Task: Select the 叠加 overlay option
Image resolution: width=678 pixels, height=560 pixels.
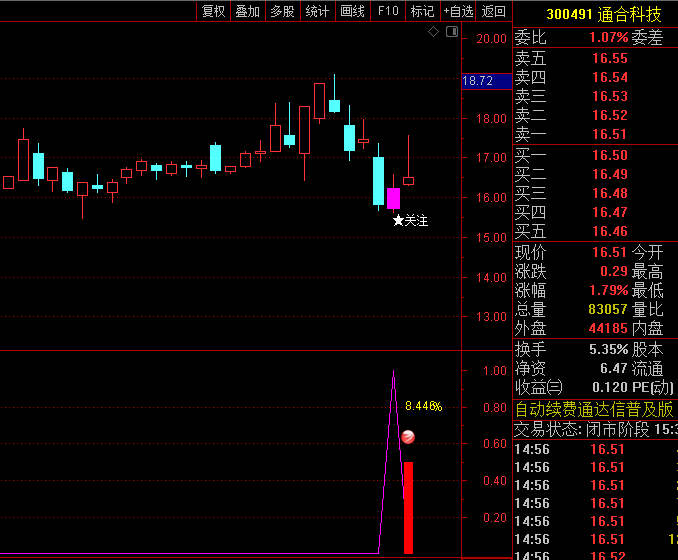Action: [248, 11]
